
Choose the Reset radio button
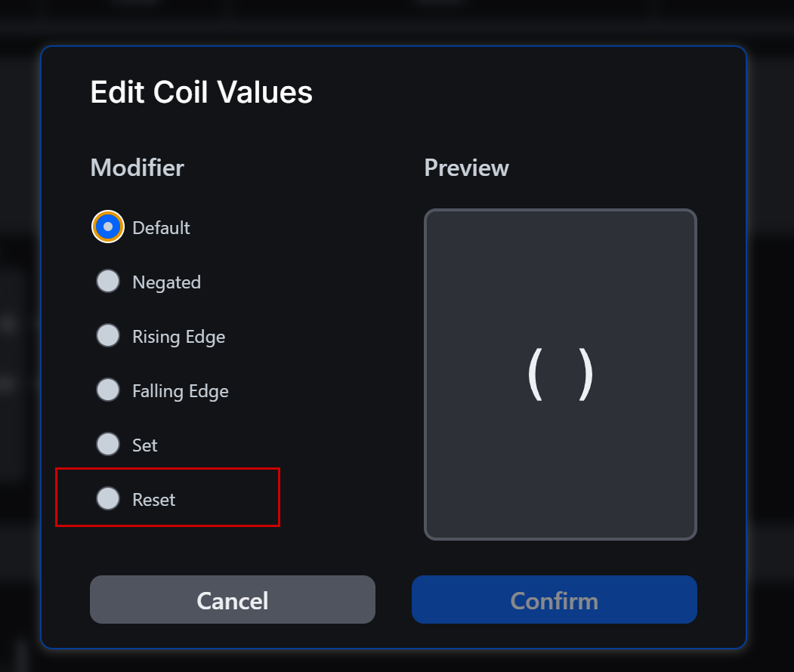coord(108,498)
